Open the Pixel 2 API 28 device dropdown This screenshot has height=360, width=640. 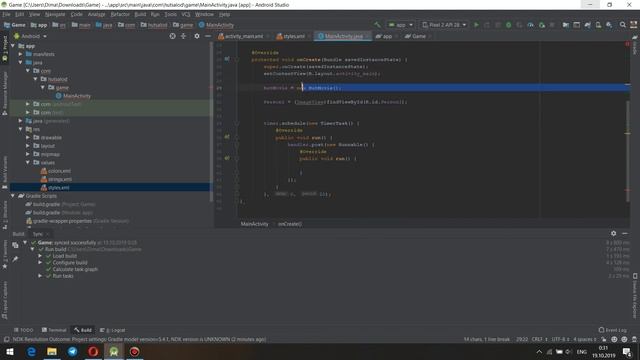[x=444, y=25]
